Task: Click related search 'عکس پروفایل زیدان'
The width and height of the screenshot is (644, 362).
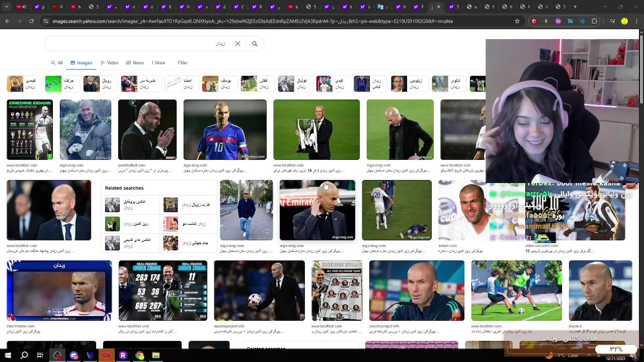Action: (x=130, y=205)
